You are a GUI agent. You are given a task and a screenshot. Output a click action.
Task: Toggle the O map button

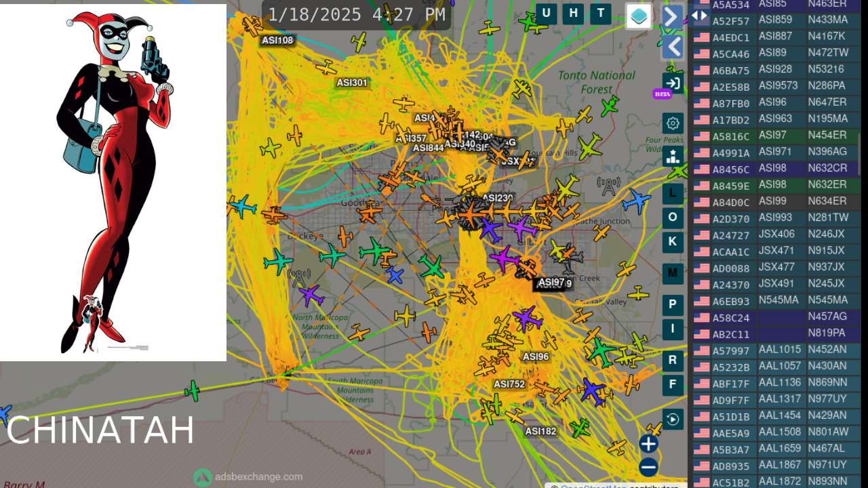(x=673, y=218)
